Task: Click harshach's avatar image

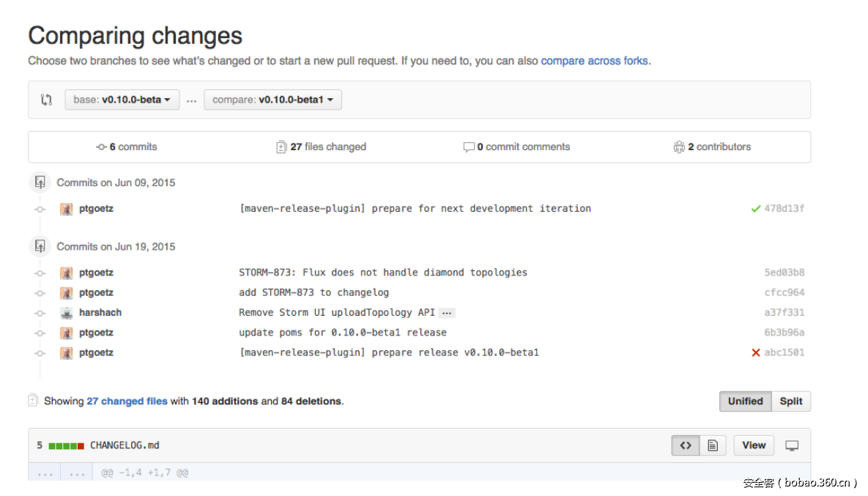Action: (66, 313)
